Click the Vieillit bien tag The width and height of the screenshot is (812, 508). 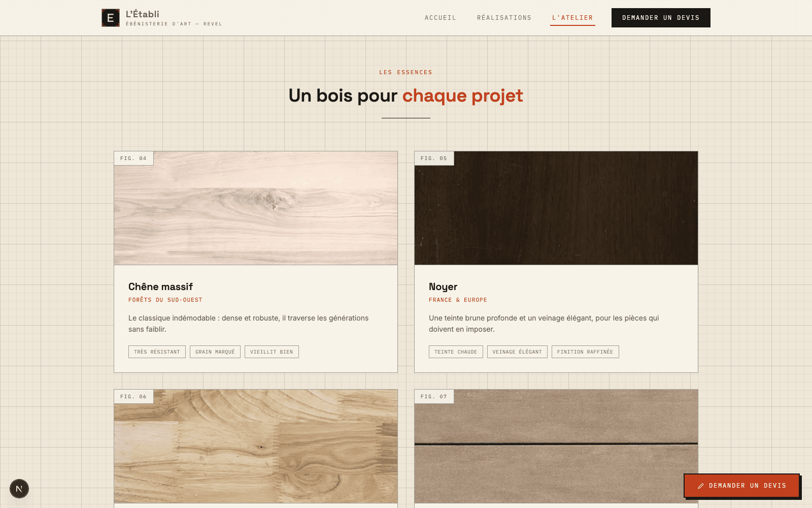(x=272, y=352)
